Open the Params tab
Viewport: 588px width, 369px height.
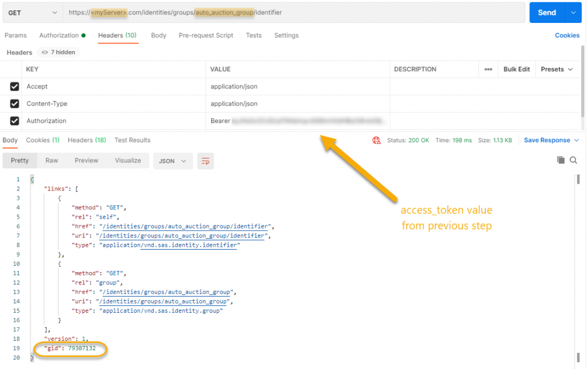(x=16, y=35)
